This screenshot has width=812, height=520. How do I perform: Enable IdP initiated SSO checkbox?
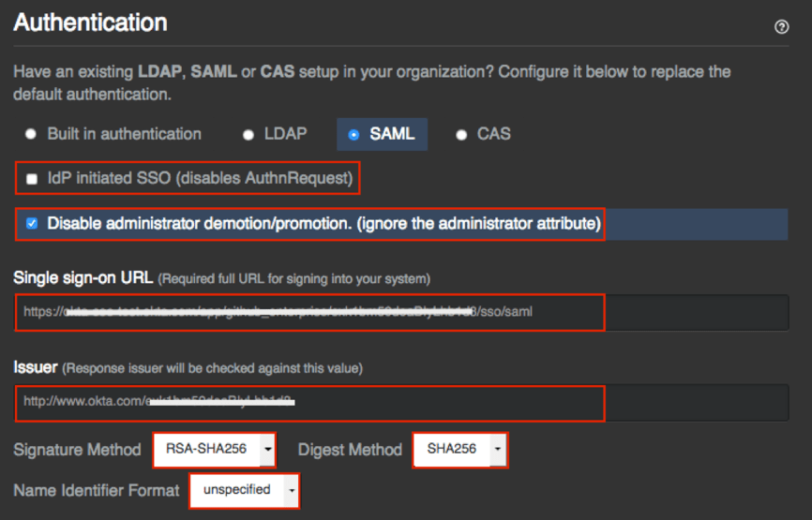[x=32, y=179]
